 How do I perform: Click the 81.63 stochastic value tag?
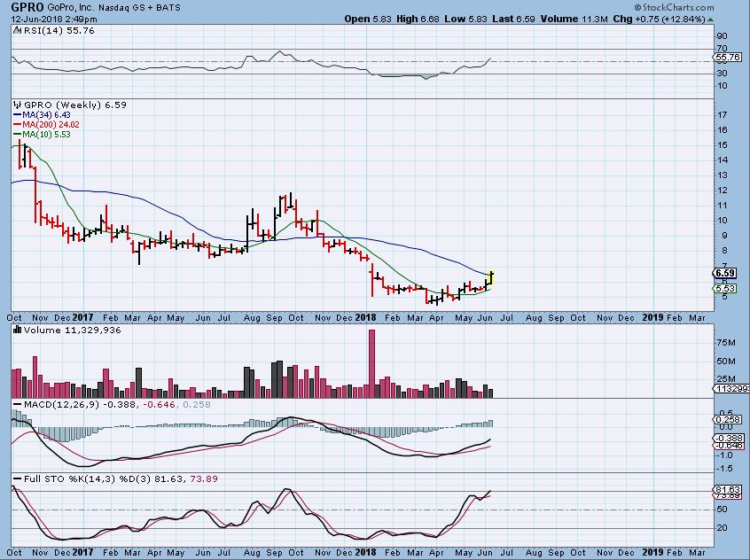[728, 490]
